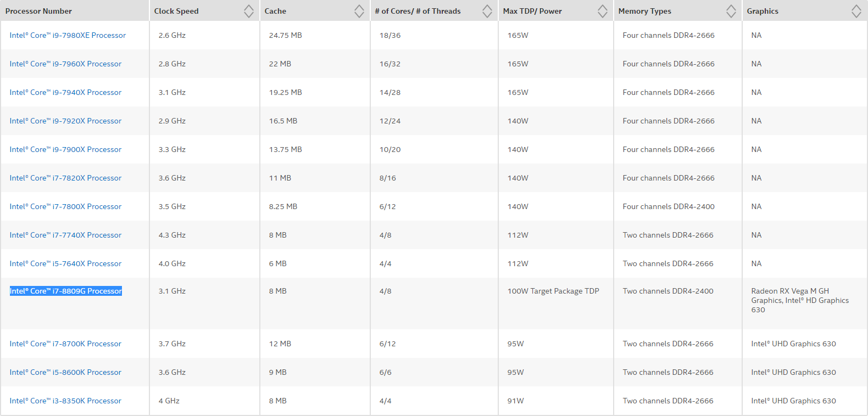This screenshot has height=416, width=868.
Task: Open Intel Core i9-7900X Processor link
Action: pos(65,149)
